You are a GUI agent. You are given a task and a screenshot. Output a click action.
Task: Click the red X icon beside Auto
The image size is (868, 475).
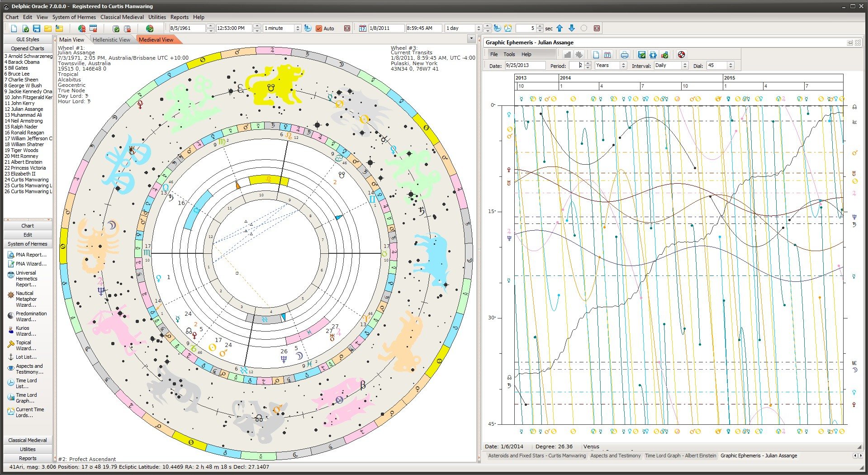347,28
